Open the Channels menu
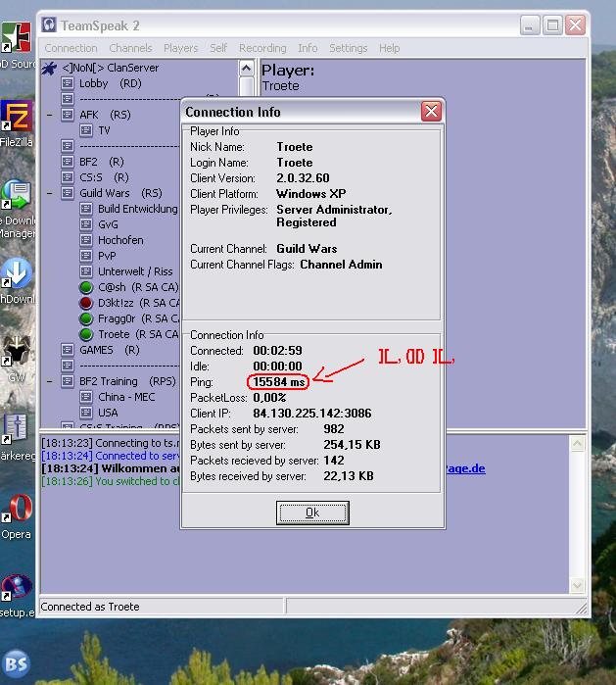 tap(130, 48)
